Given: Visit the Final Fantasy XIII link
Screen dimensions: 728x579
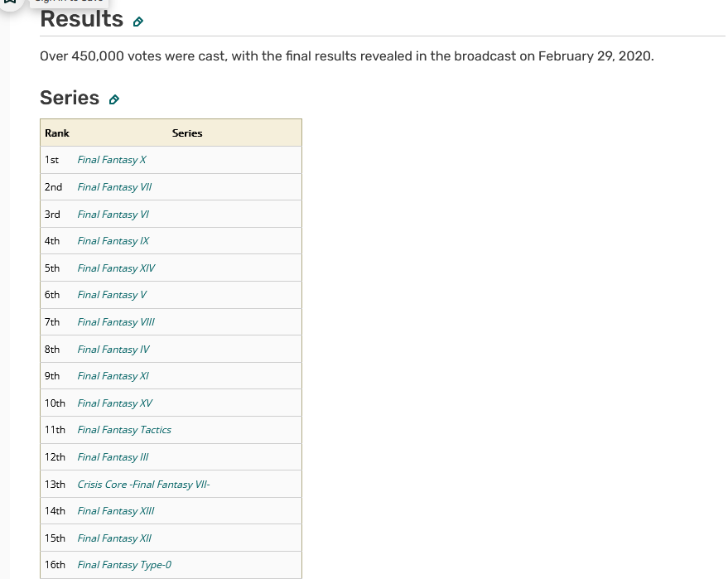Looking at the screenshot, I should pos(116,511).
